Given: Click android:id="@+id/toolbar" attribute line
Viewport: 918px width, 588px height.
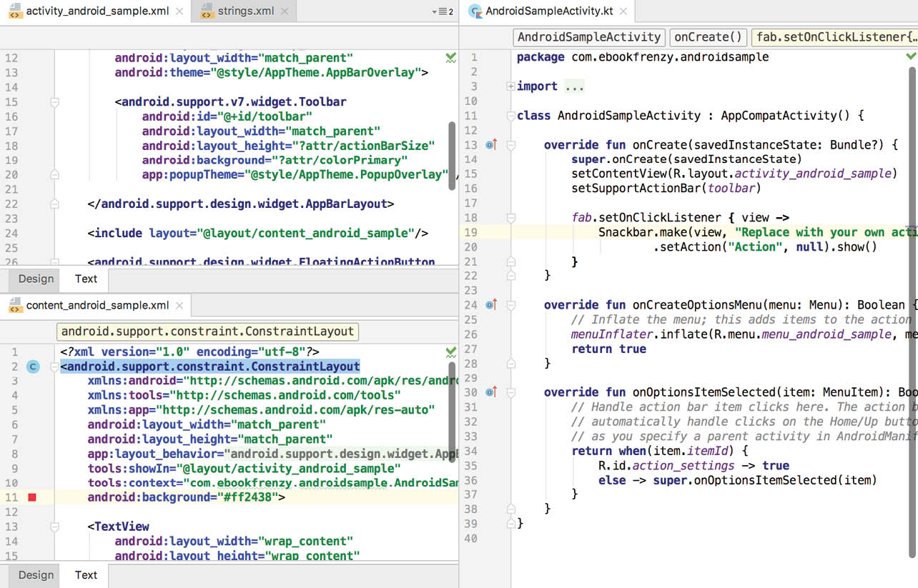Looking at the screenshot, I should coord(227,116).
